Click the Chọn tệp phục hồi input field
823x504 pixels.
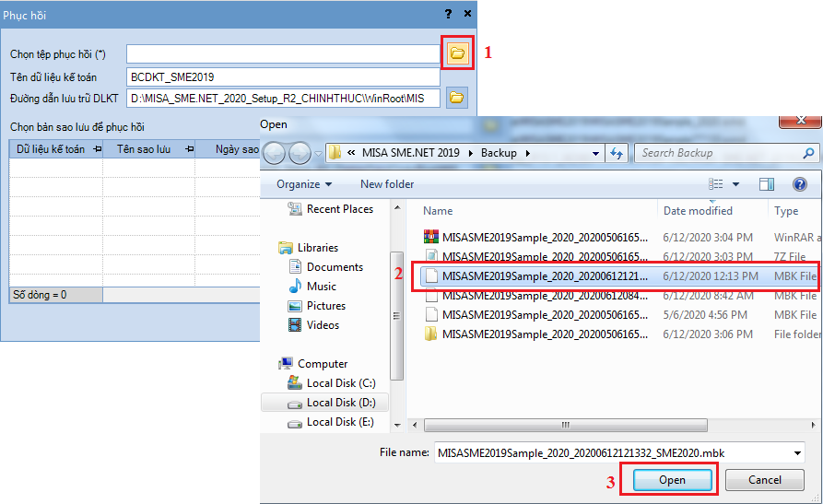point(283,54)
